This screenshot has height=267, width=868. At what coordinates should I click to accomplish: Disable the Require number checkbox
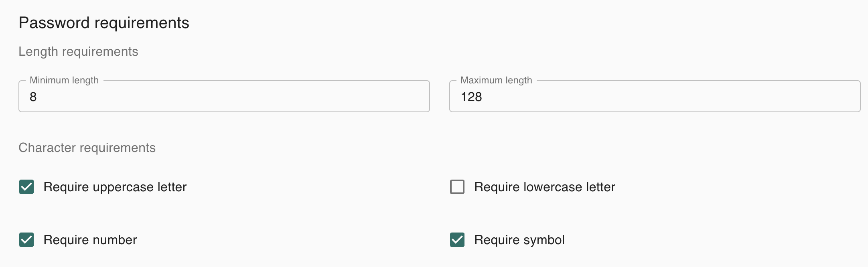(x=26, y=240)
